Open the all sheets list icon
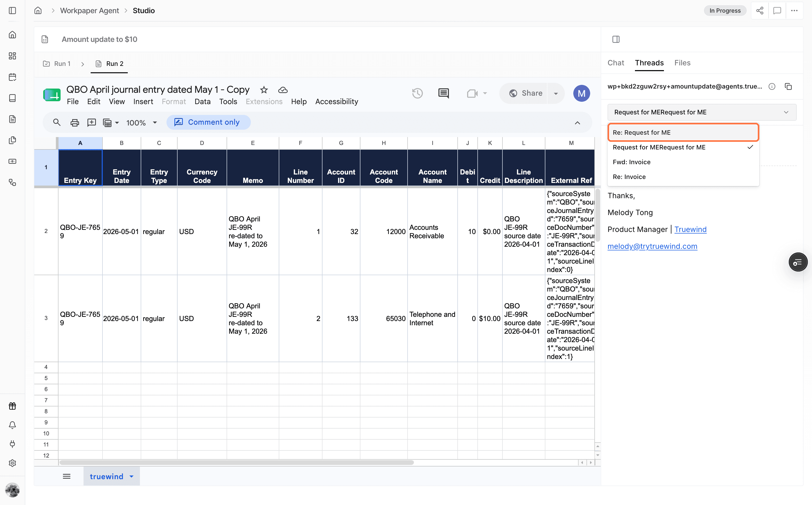 pos(67,476)
